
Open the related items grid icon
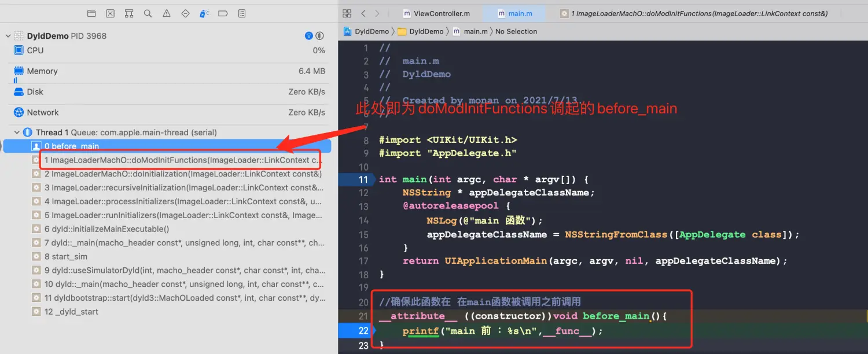pos(347,13)
